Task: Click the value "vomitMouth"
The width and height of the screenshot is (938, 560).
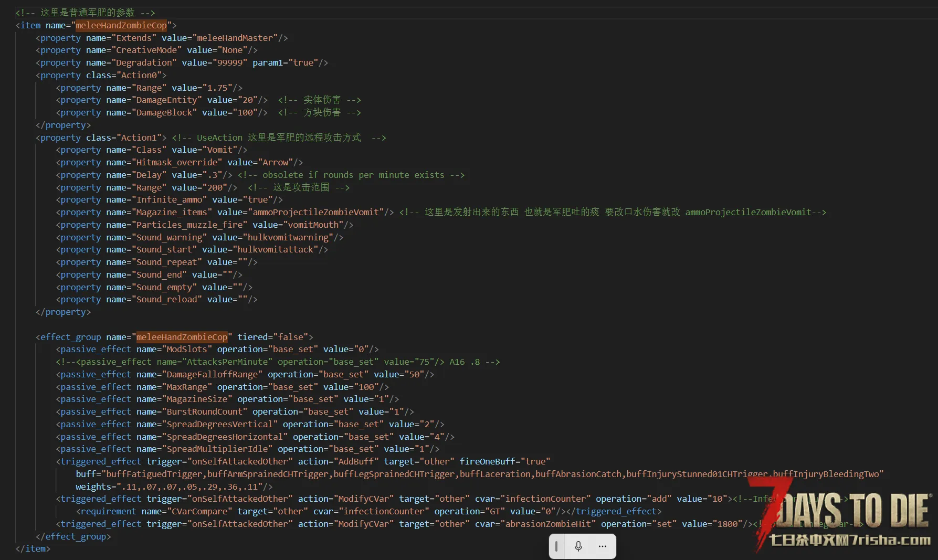Action: point(313,225)
